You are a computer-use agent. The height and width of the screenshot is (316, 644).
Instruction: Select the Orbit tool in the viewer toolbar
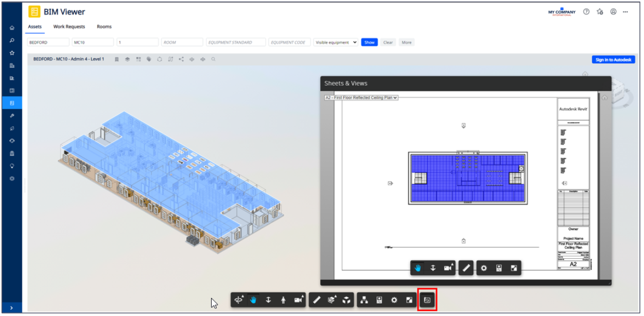tap(240, 299)
